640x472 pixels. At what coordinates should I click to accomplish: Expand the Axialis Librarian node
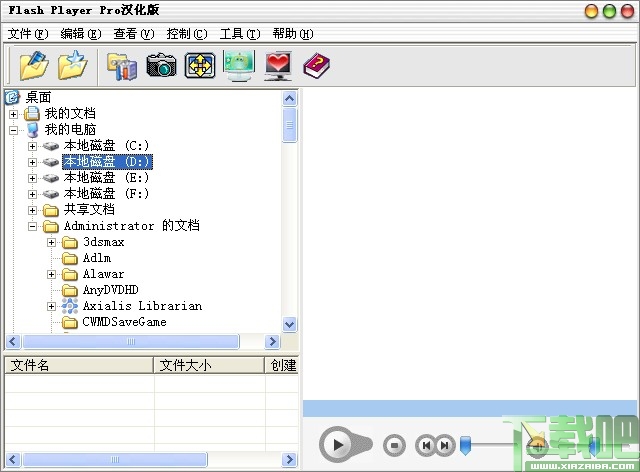pyautogui.click(x=51, y=306)
